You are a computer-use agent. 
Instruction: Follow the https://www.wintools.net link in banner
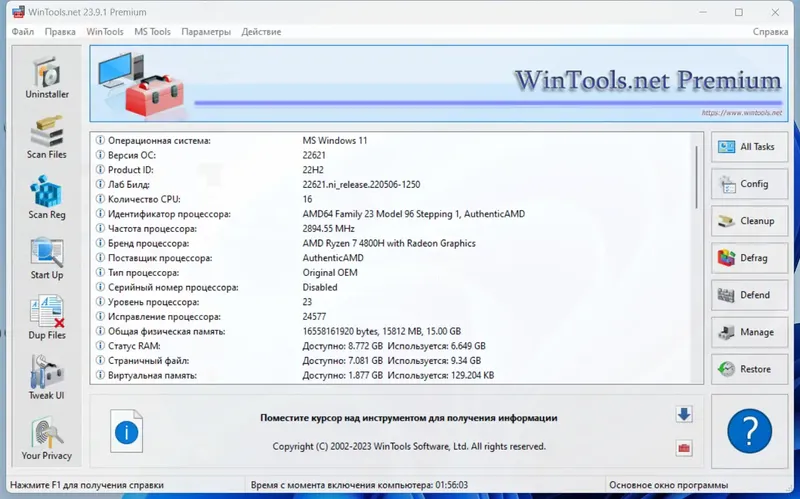741,113
